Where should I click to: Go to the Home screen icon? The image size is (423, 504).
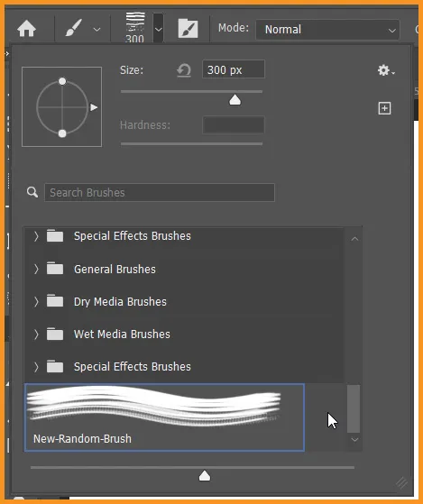(x=27, y=29)
